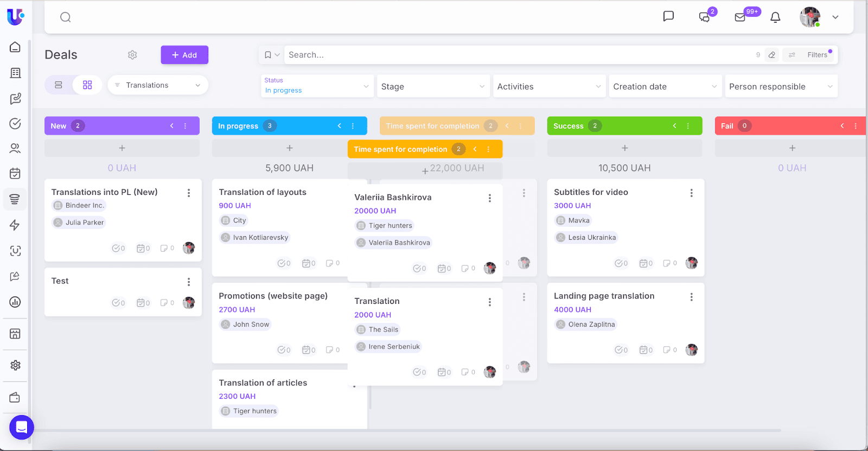Click the Deals settings gear icon
Screen dimensions: 868x451
tap(132, 55)
